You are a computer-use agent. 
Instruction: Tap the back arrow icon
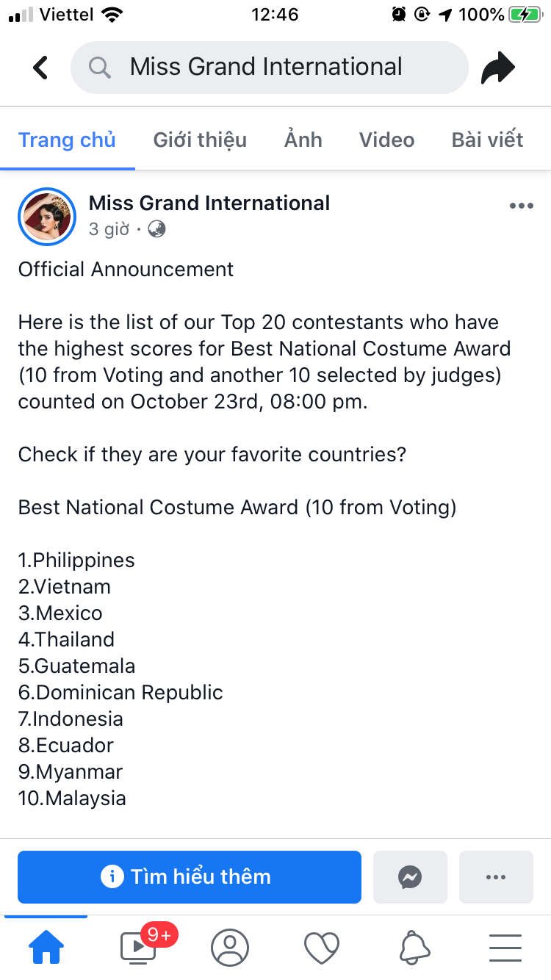click(x=40, y=68)
